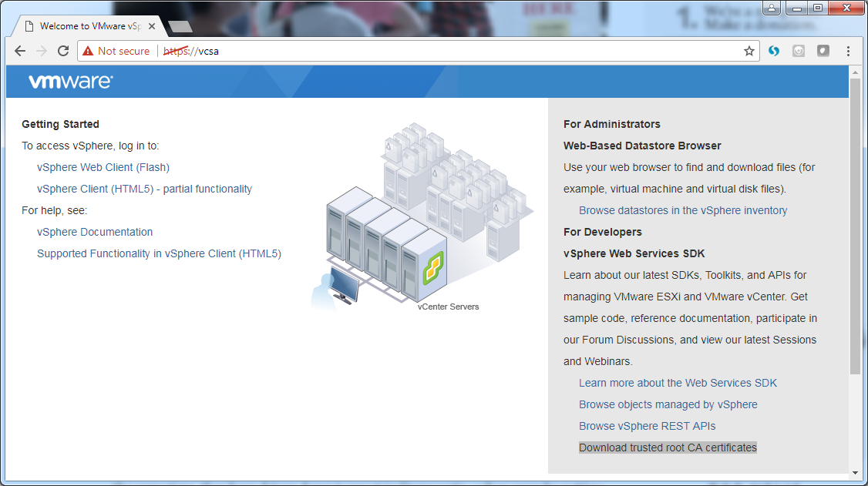This screenshot has width=868, height=486.
Task: Open the Chrome three-dot menu
Action: 848,51
